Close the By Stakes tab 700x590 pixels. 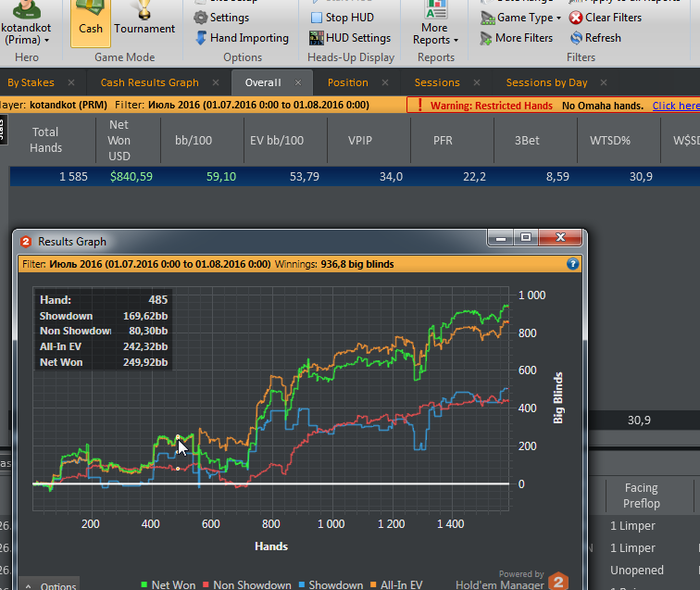[71, 83]
